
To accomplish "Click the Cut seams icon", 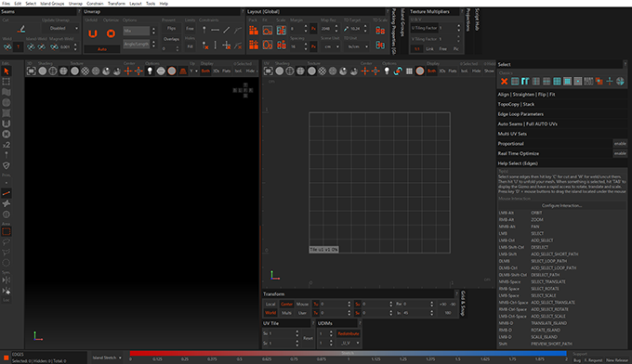I will (21, 29).
